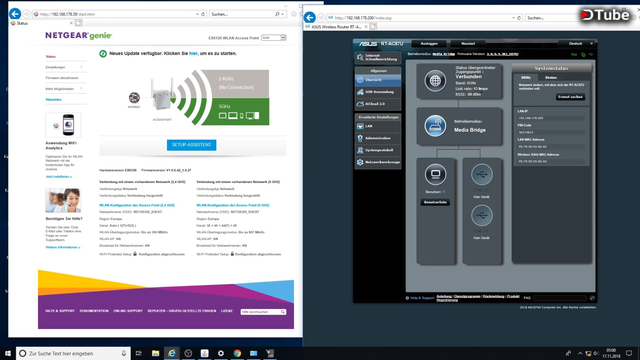Switch to Status tab in Systemstatus
640x360 pixels.
pos(551,78)
